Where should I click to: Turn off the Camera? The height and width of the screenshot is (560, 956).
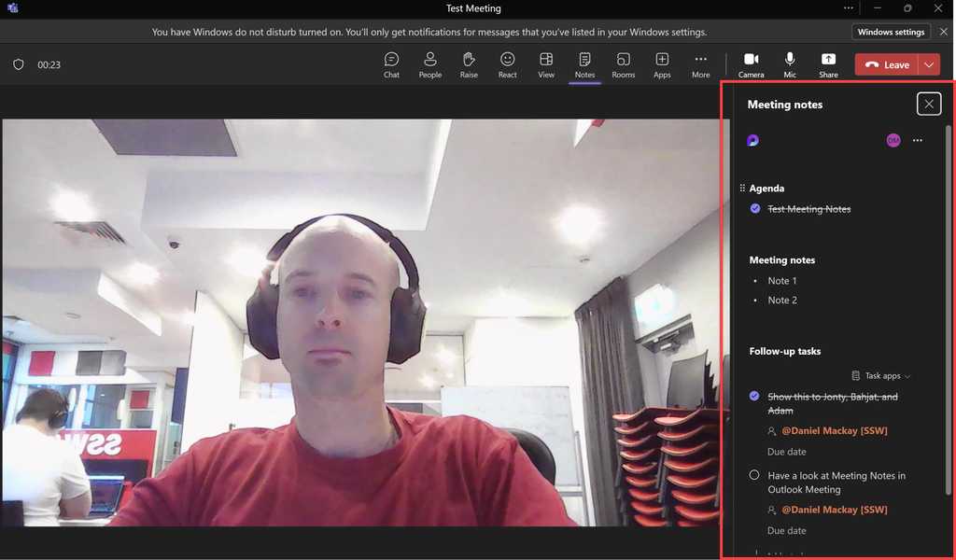751,63
